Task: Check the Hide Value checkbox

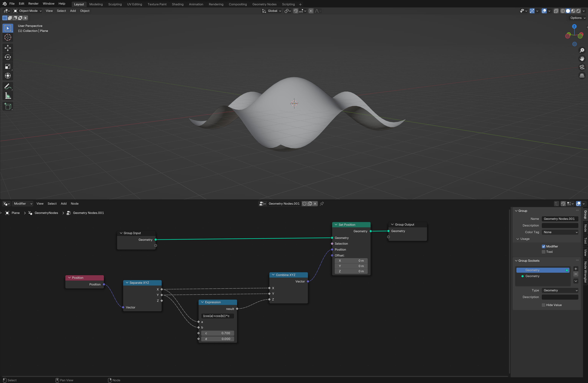Action: pos(543,305)
